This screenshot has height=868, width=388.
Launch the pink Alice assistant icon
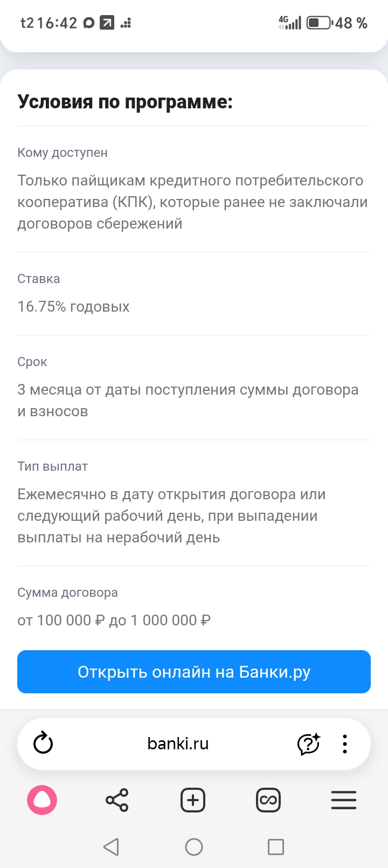pyautogui.click(x=42, y=800)
